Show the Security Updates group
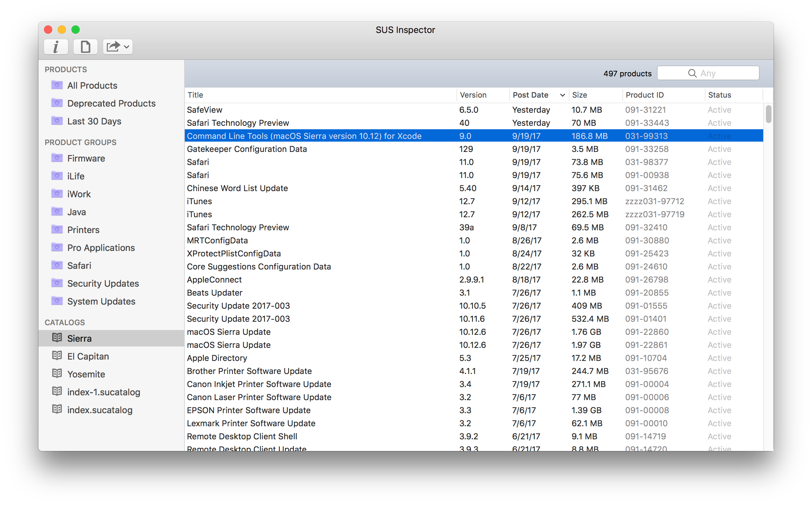 [x=103, y=283]
